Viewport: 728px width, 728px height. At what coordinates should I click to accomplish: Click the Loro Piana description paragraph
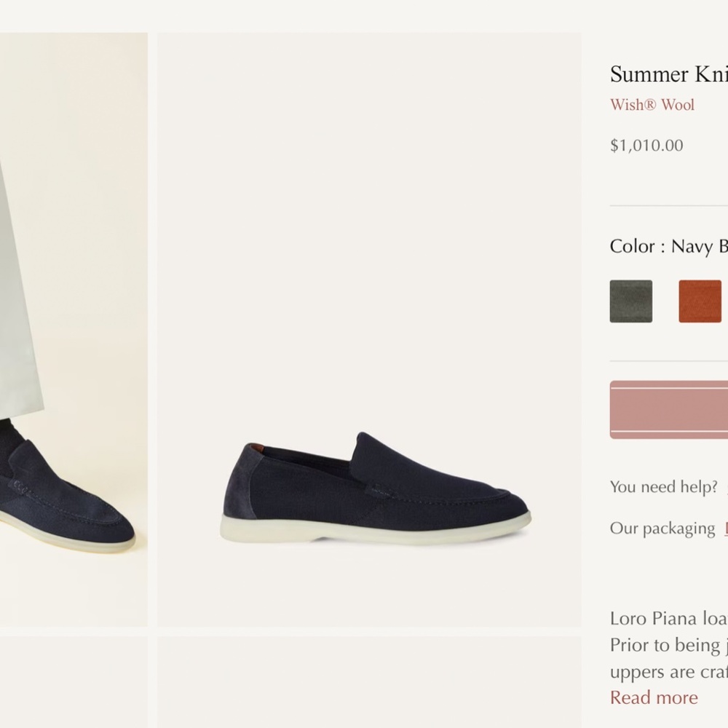coord(666,644)
